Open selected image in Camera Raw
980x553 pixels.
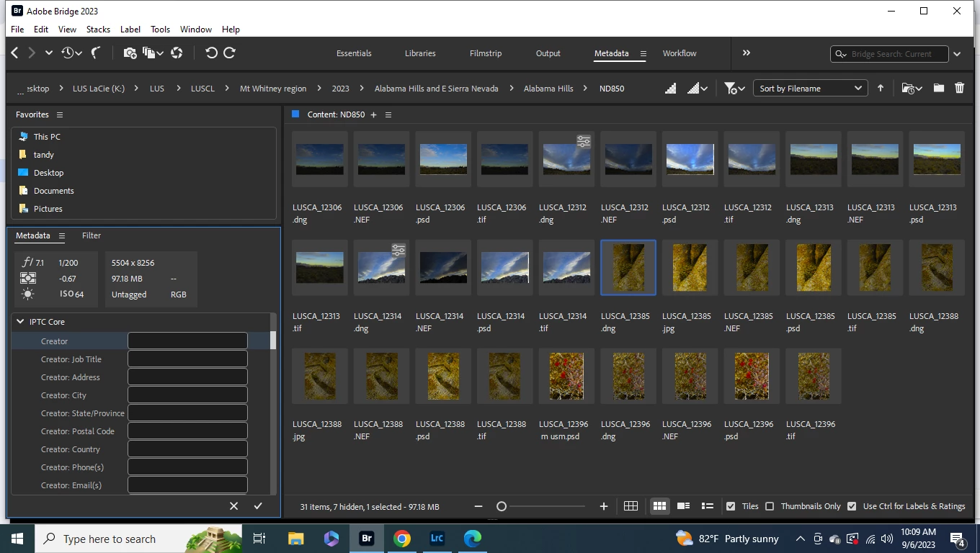[x=177, y=53]
